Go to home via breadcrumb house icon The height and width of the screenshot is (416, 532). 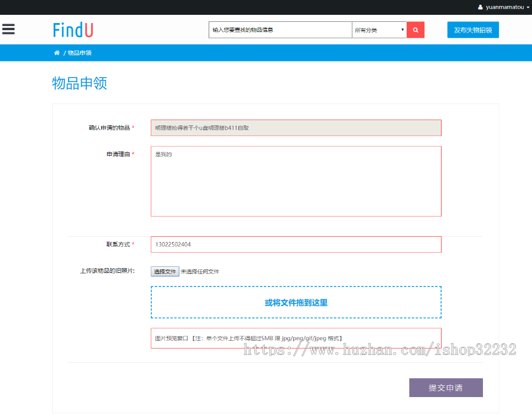point(57,53)
